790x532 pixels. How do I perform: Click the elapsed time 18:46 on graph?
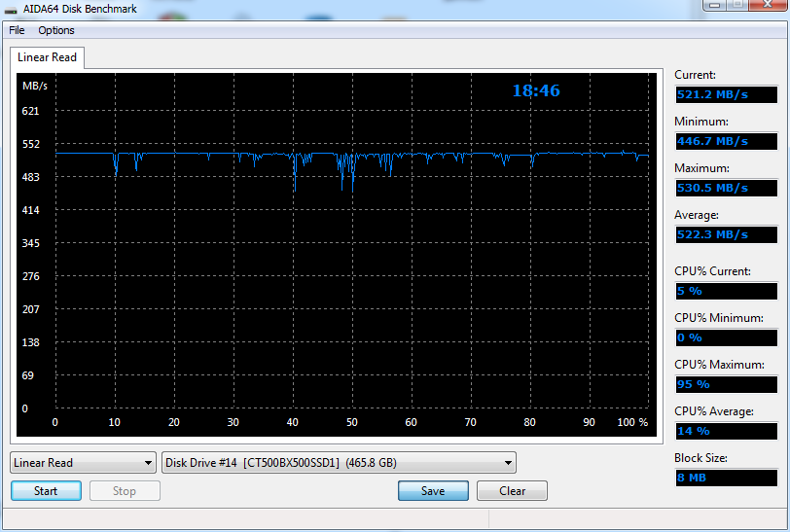coord(536,90)
